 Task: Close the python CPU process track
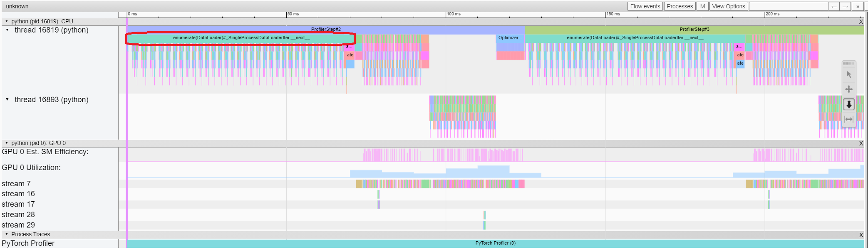click(861, 22)
